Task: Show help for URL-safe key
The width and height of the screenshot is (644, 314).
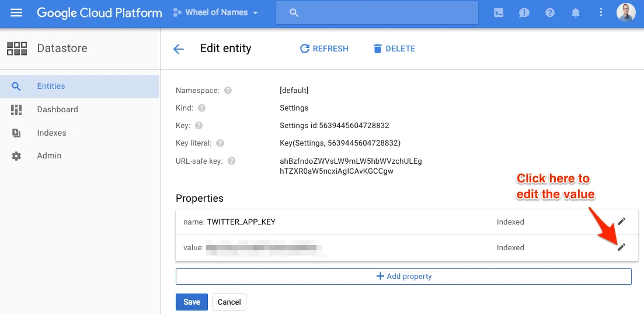Action: [231, 161]
